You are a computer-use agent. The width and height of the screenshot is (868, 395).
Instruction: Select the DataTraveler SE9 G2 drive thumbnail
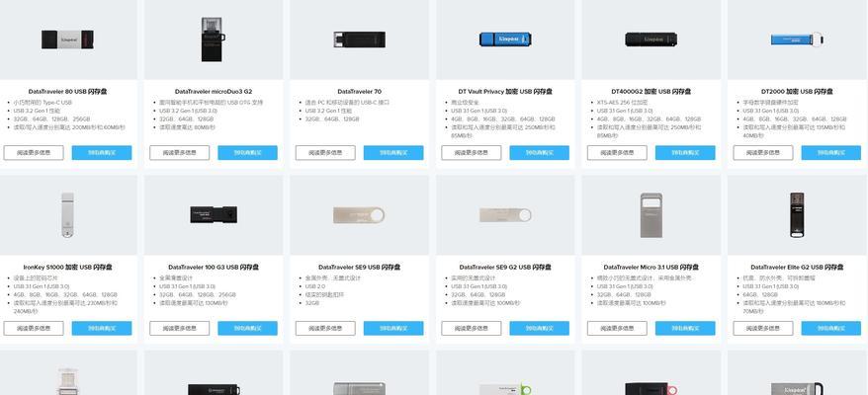[505, 215]
